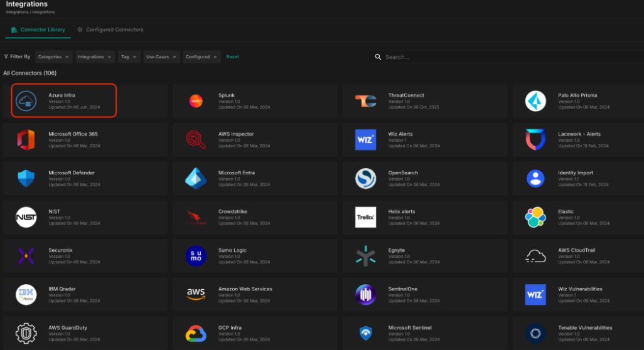Image resolution: width=644 pixels, height=350 pixels.
Task: Open the Palo Alto Prisma icon
Action: click(x=535, y=101)
